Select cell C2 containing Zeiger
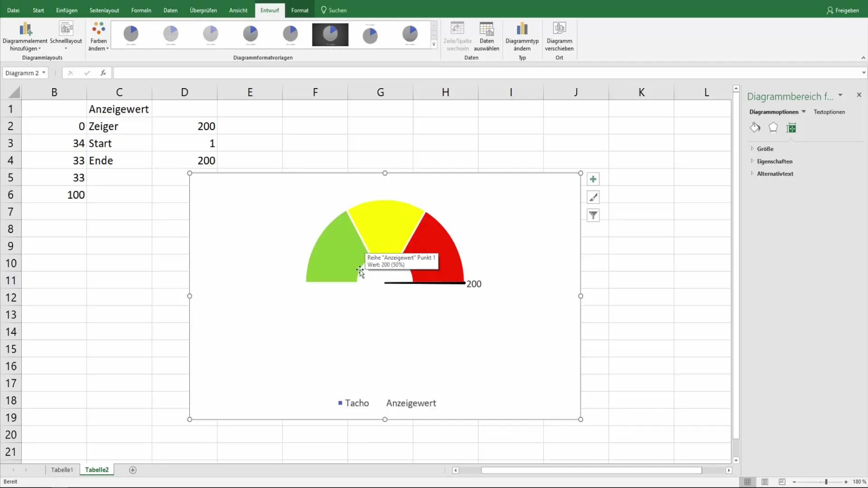 point(119,126)
